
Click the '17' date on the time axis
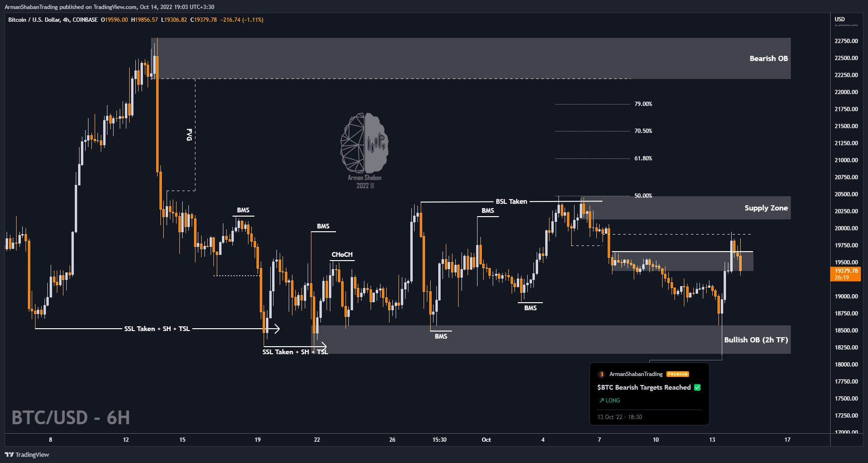pyautogui.click(x=788, y=440)
